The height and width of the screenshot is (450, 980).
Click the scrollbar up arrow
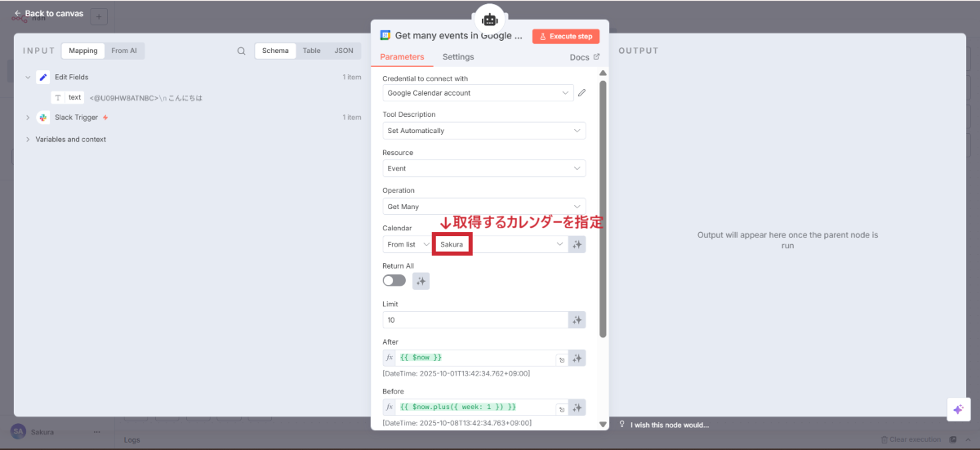[x=604, y=74]
